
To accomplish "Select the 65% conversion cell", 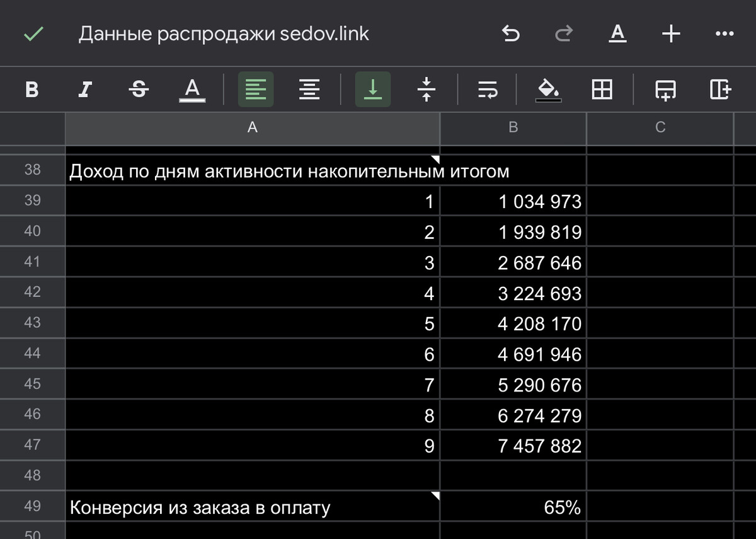I will [x=513, y=507].
